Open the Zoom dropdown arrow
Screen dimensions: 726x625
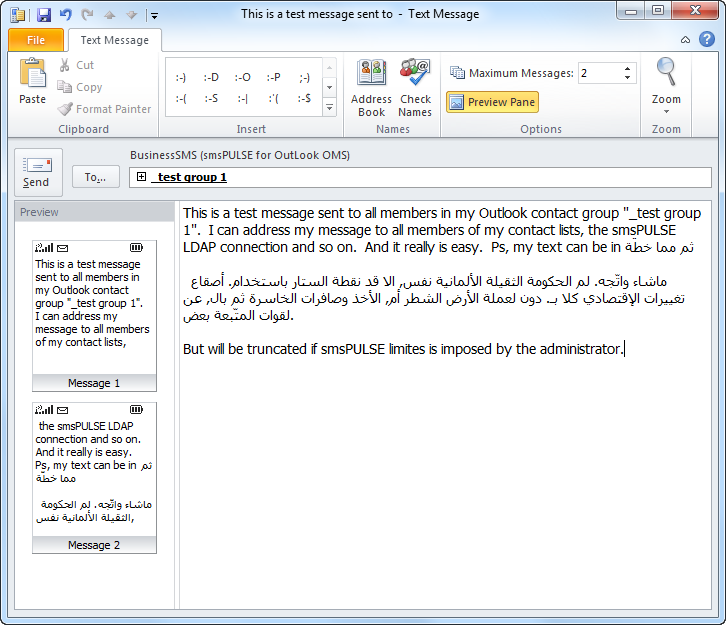point(666,111)
